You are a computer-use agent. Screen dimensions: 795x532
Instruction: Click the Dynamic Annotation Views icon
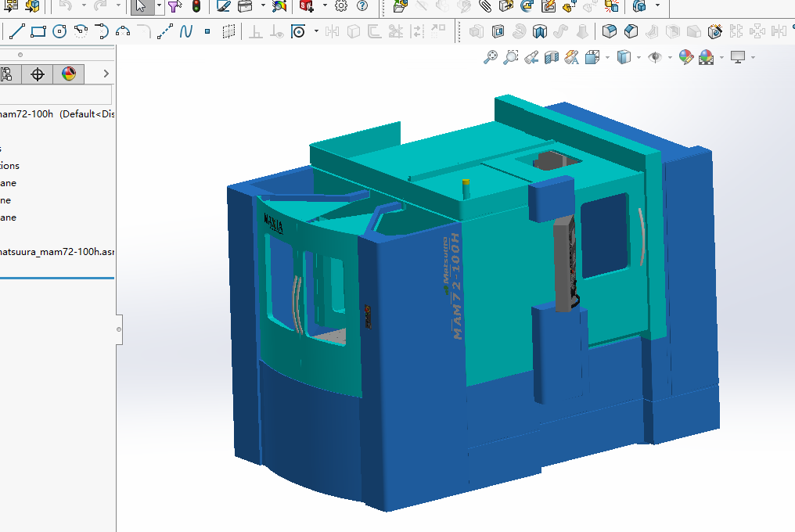(571, 58)
